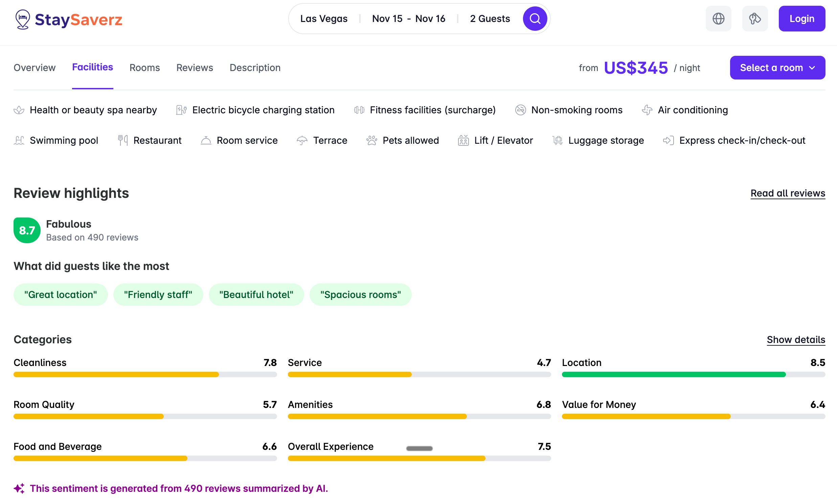Screen dimensions: 837x504
Task: Open the Reviews tab
Action: coord(194,68)
